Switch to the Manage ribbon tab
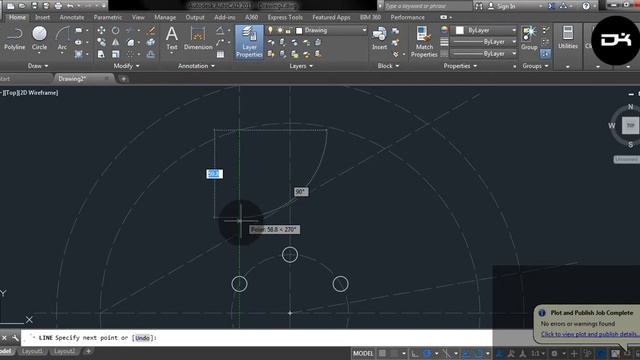Image resolution: width=640 pixels, height=360 pixels. click(x=165, y=17)
